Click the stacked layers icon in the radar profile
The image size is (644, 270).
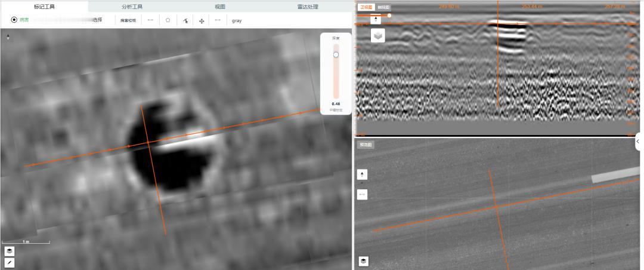[378, 35]
